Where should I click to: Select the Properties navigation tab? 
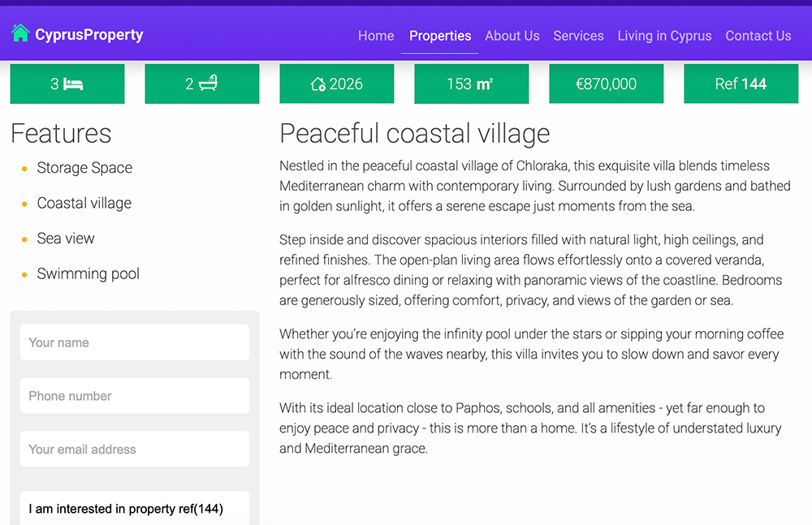[x=440, y=36]
